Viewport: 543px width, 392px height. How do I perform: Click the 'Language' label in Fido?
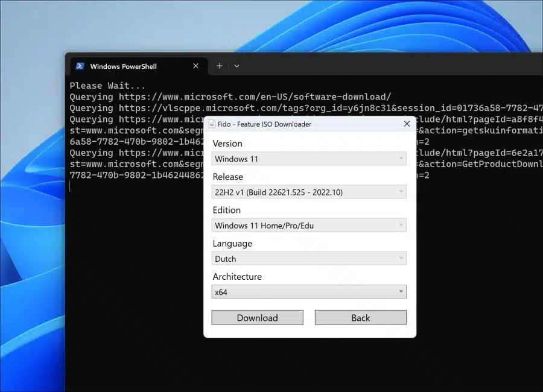232,244
